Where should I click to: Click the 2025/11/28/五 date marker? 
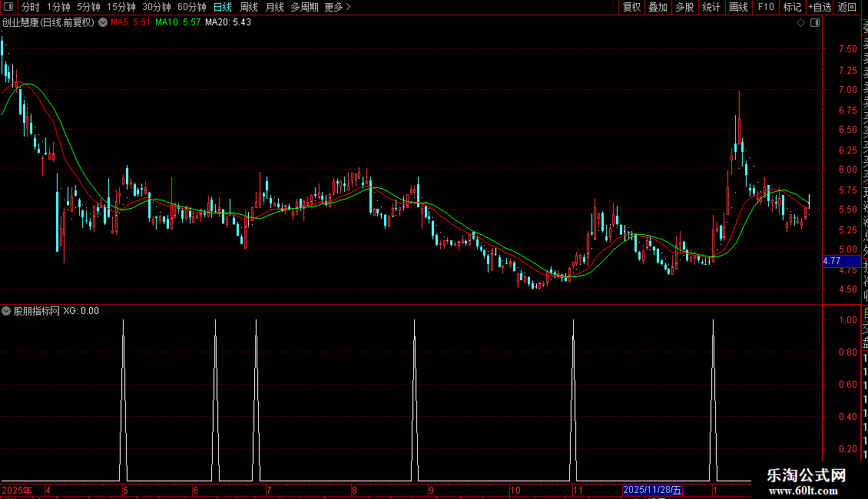pyautogui.click(x=652, y=490)
